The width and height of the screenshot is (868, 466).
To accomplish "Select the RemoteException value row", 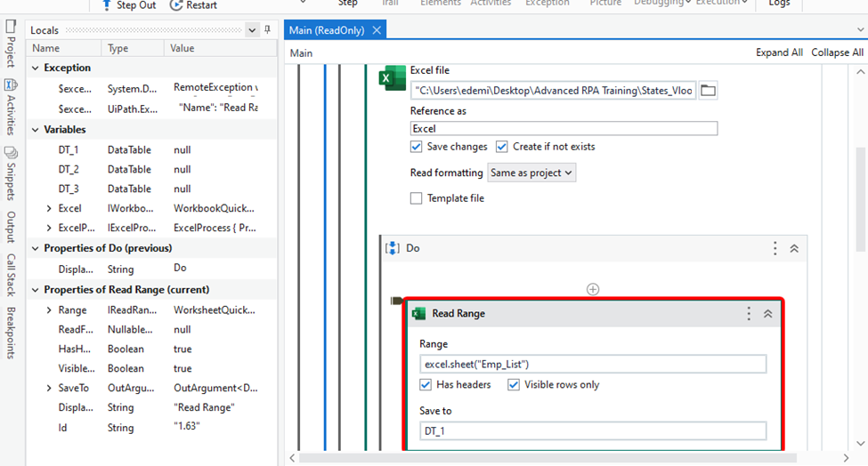I will 152,88.
